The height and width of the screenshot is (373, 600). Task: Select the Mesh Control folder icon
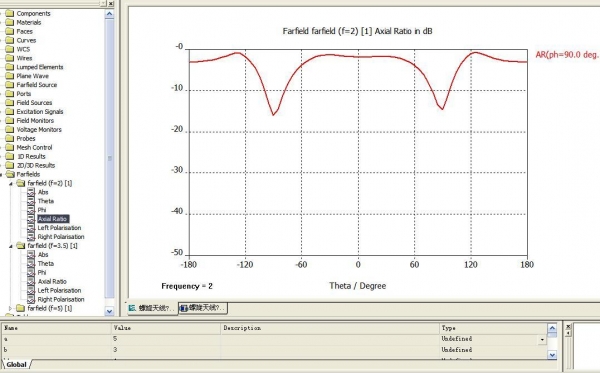pos(10,147)
